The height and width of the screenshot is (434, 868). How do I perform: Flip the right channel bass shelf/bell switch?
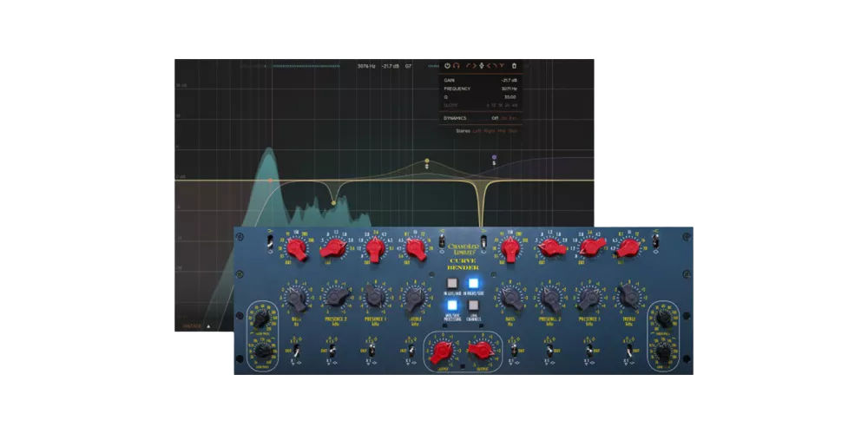tap(483, 242)
